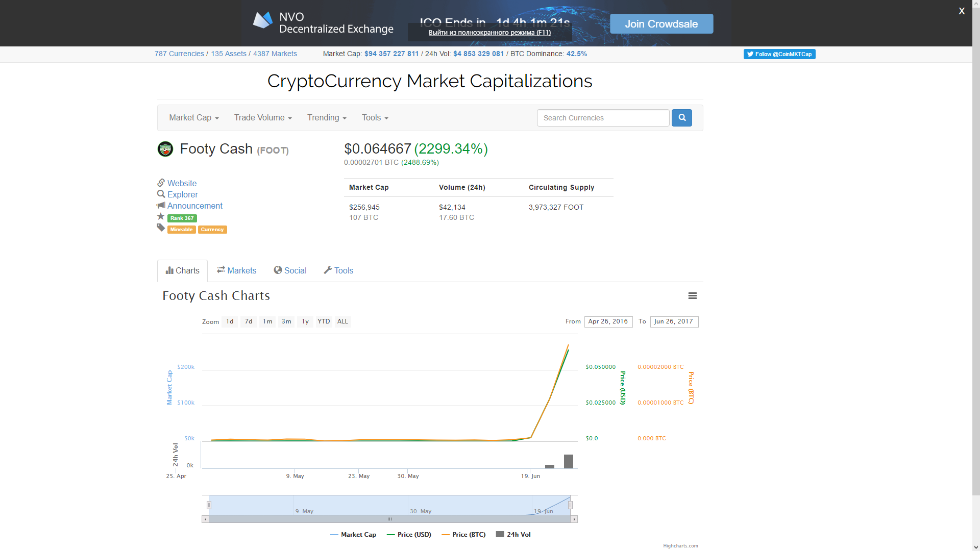Click the To date field Jun 26, 2017
Screen dimensions: 980x551
[674, 322]
